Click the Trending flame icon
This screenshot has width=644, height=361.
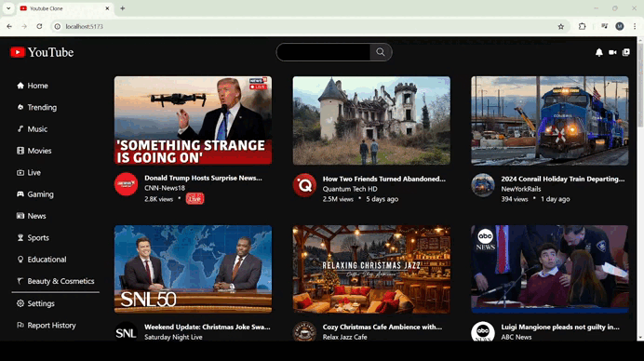[20, 107]
